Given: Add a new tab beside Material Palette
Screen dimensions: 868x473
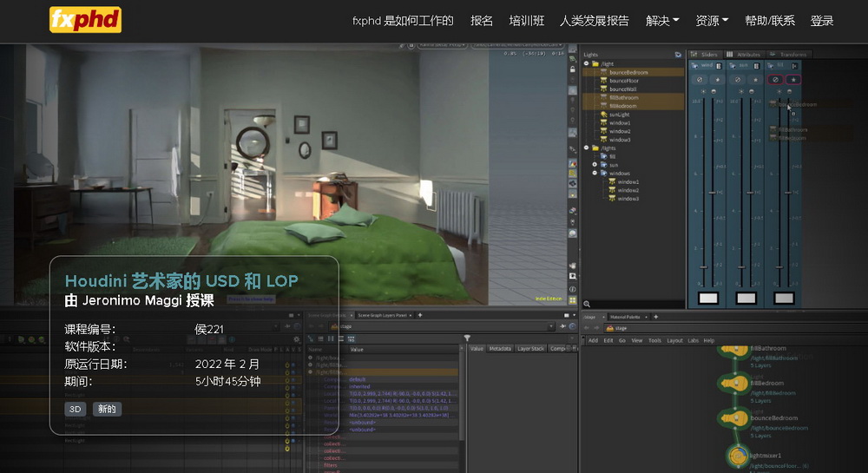Looking at the screenshot, I should point(656,317).
